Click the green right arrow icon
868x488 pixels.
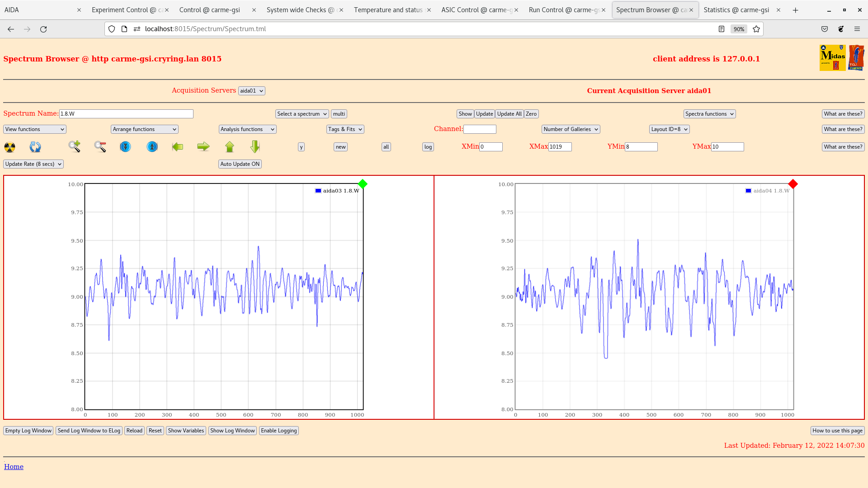[203, 146]
